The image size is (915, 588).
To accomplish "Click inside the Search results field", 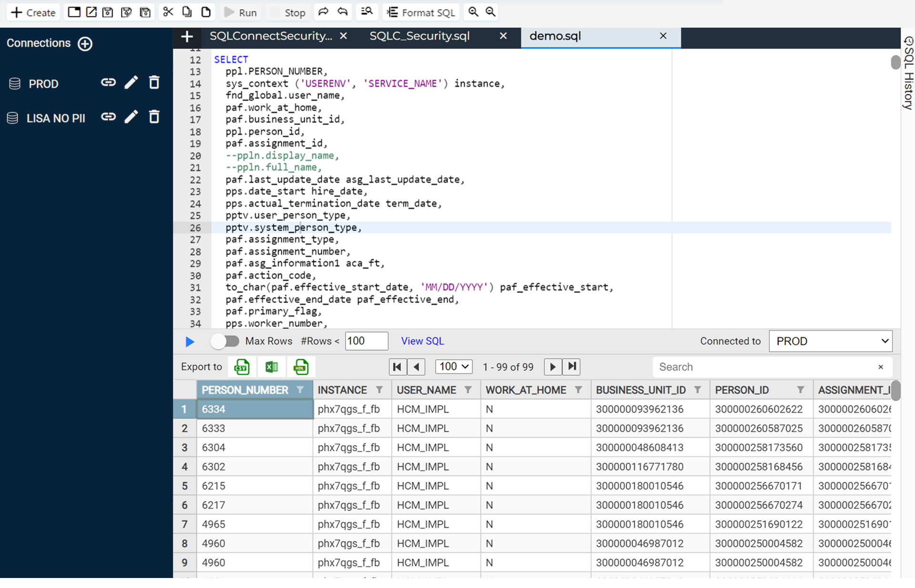I will click(x=762, y=366).
